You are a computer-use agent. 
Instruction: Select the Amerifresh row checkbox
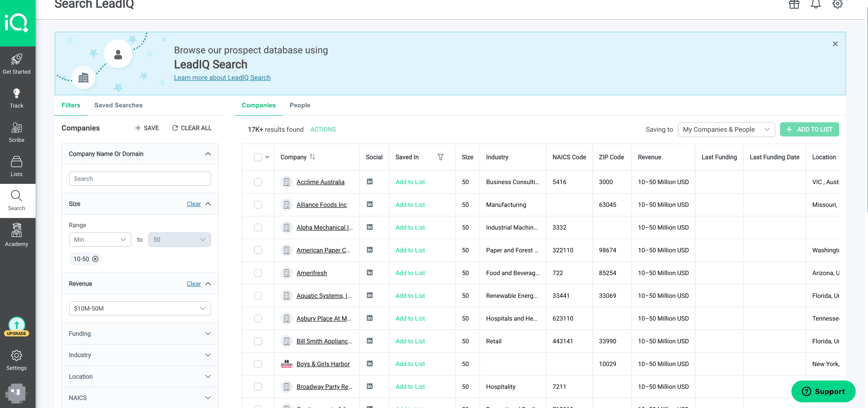258,273
